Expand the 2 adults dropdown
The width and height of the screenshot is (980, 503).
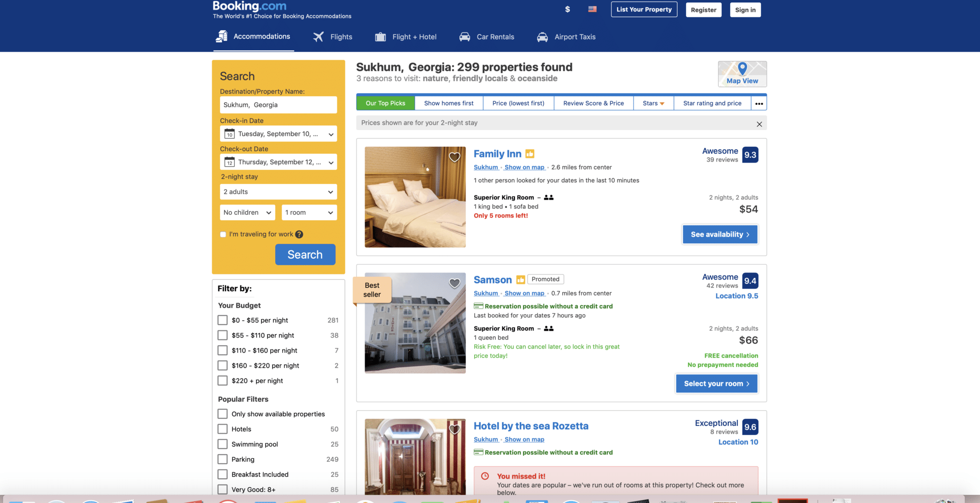coord(278,192)
